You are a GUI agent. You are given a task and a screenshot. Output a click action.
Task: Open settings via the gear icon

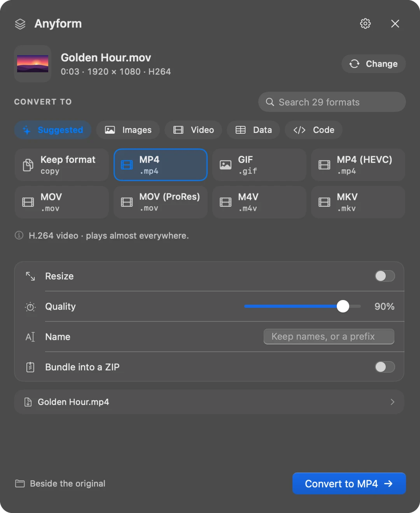pyautogui.click(x=365, y=24)
